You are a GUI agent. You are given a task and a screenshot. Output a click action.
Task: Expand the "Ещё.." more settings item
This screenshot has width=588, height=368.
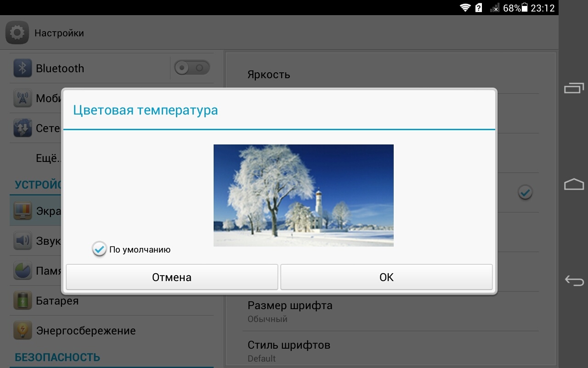tap(48, 158)
